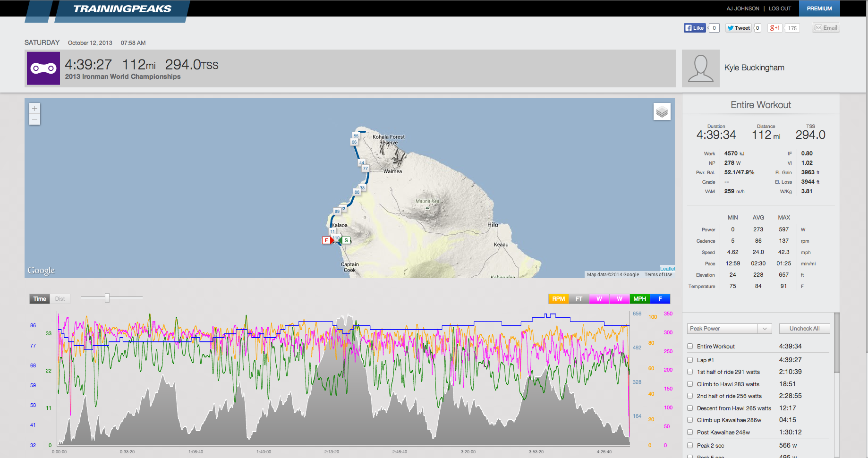Open the map layers selector
The width and height of the screenshot is (868, 458).
pos(662,111)
